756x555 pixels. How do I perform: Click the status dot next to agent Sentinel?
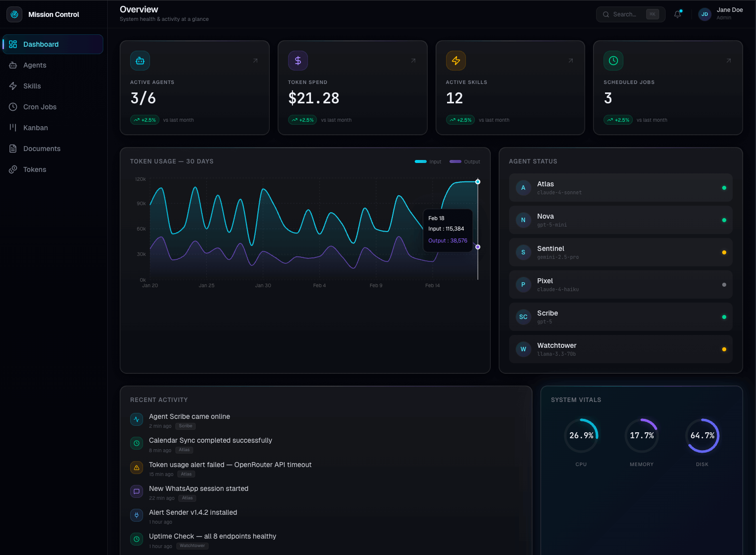(724, 252)
